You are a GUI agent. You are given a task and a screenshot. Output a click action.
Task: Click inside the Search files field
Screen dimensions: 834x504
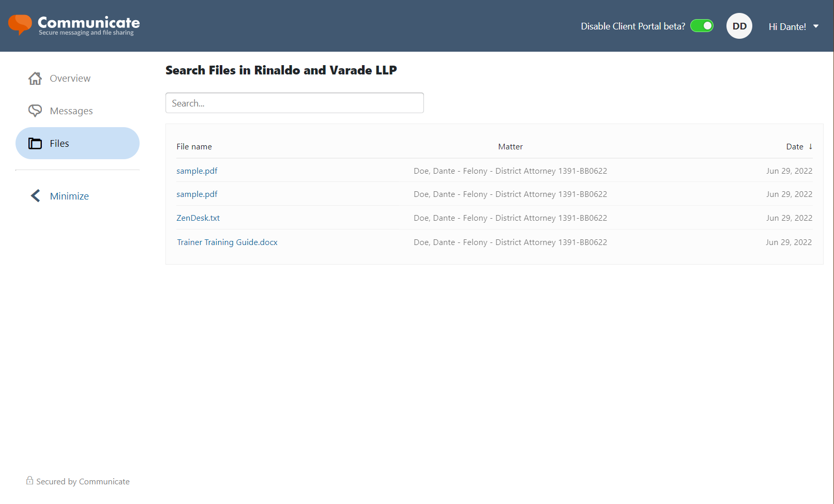295,103
